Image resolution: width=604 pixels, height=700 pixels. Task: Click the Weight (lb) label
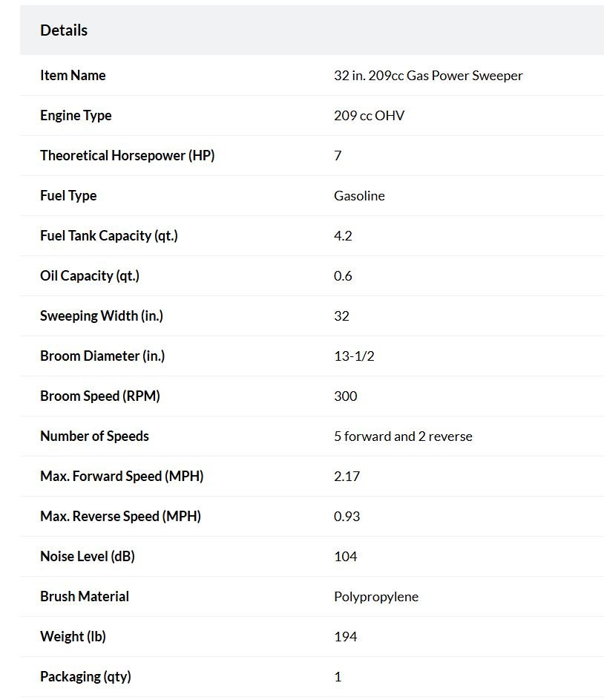(73, 637)
